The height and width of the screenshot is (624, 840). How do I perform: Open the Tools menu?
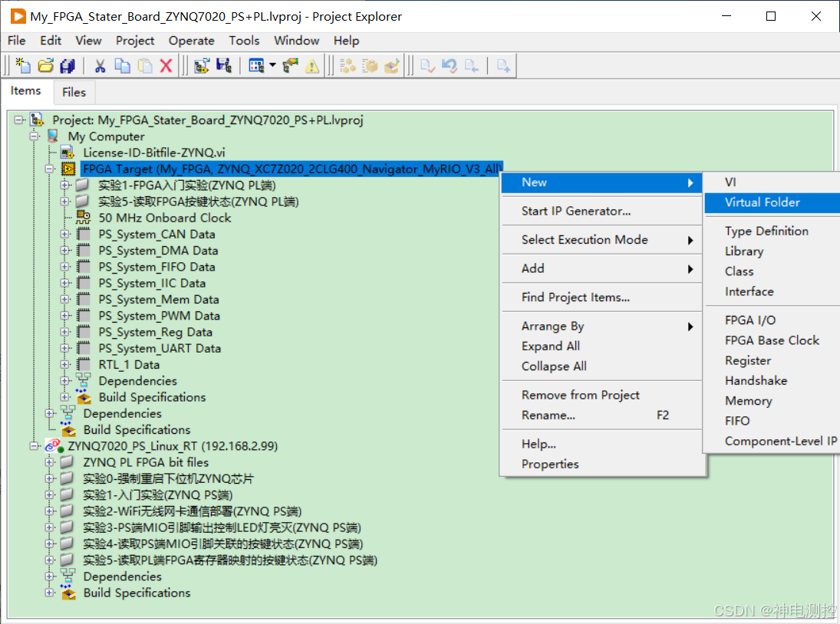pos(244,41)
